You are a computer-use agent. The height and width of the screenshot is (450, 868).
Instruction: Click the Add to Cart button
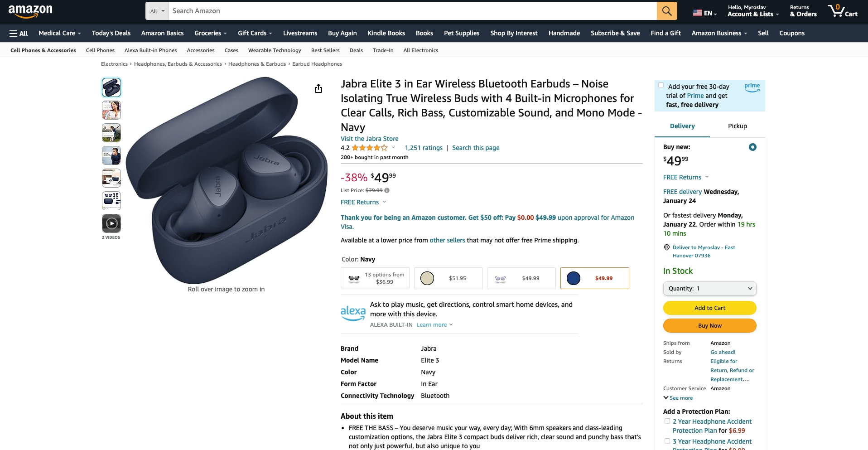[x=710, y=308]
